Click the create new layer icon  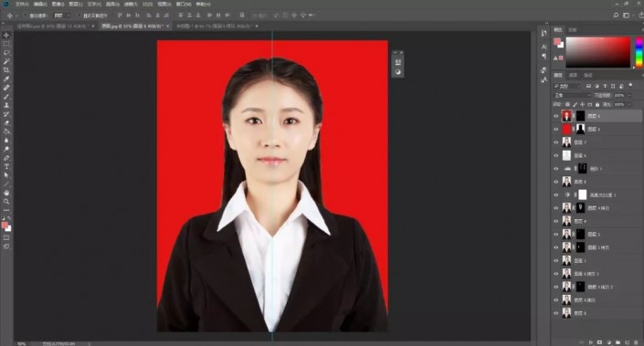click(627, 342)
